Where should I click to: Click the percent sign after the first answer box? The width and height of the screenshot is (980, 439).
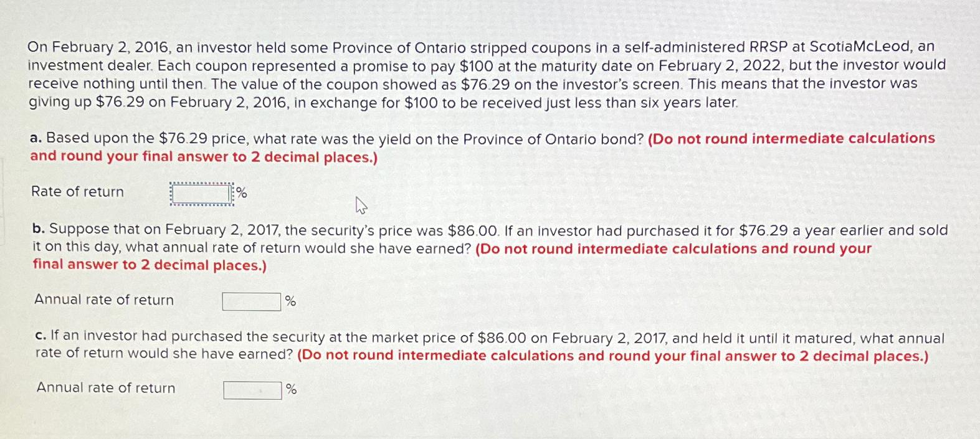tap(240, 193)
